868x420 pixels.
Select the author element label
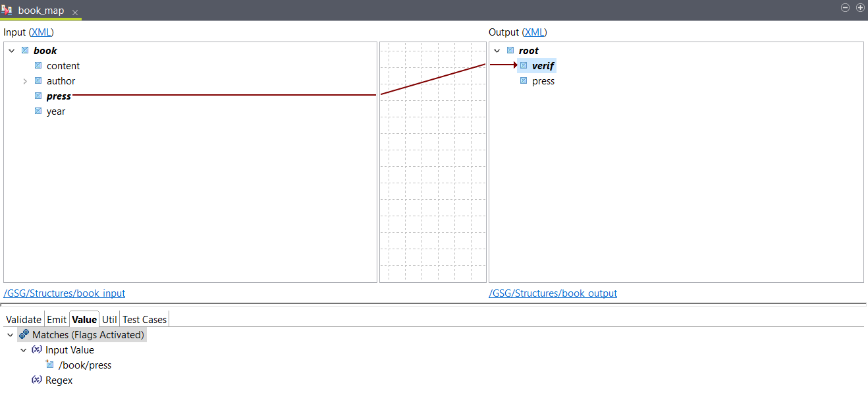61,80
